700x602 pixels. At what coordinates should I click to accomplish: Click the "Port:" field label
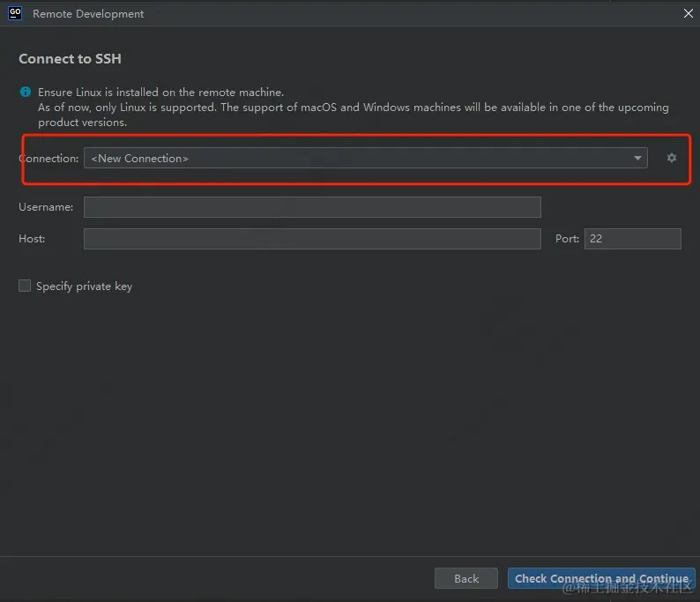[567, 239]
